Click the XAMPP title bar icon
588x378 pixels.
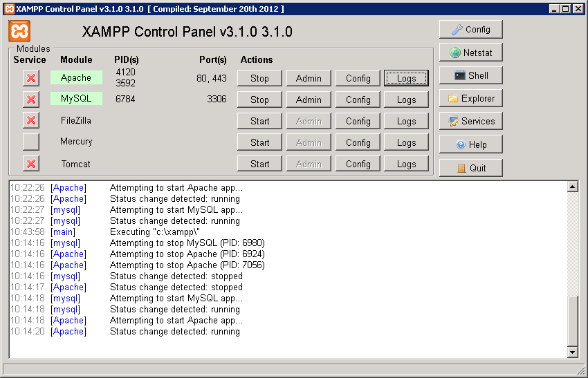coord(10,8)
